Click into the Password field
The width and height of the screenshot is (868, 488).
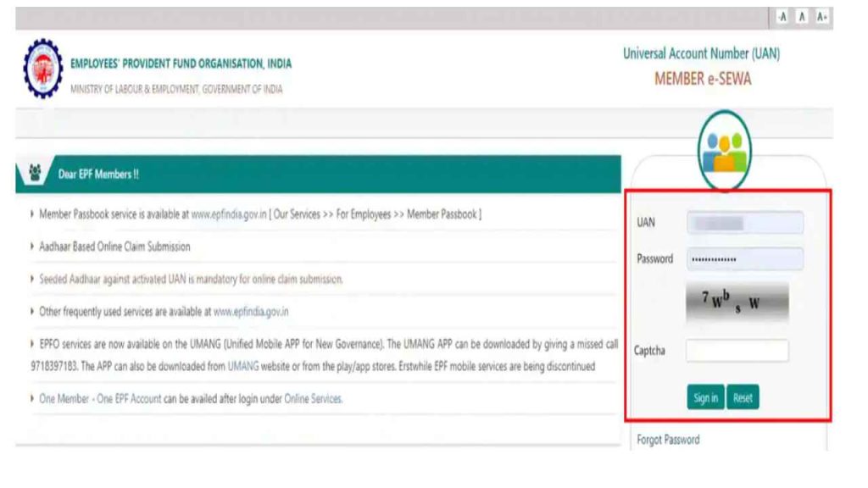point(745,259)
